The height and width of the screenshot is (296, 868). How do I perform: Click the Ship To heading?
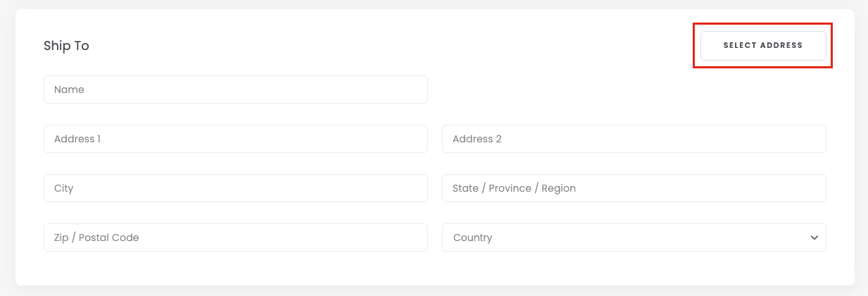point(66,46)
